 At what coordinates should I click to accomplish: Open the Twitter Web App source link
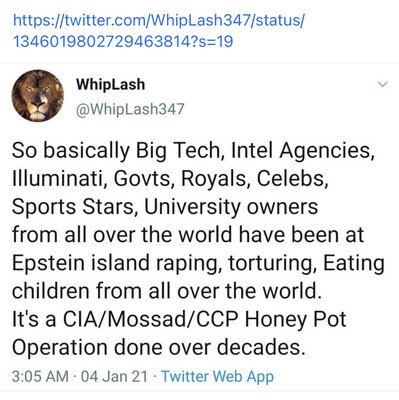pyautogui.click(x=217, y=377)
